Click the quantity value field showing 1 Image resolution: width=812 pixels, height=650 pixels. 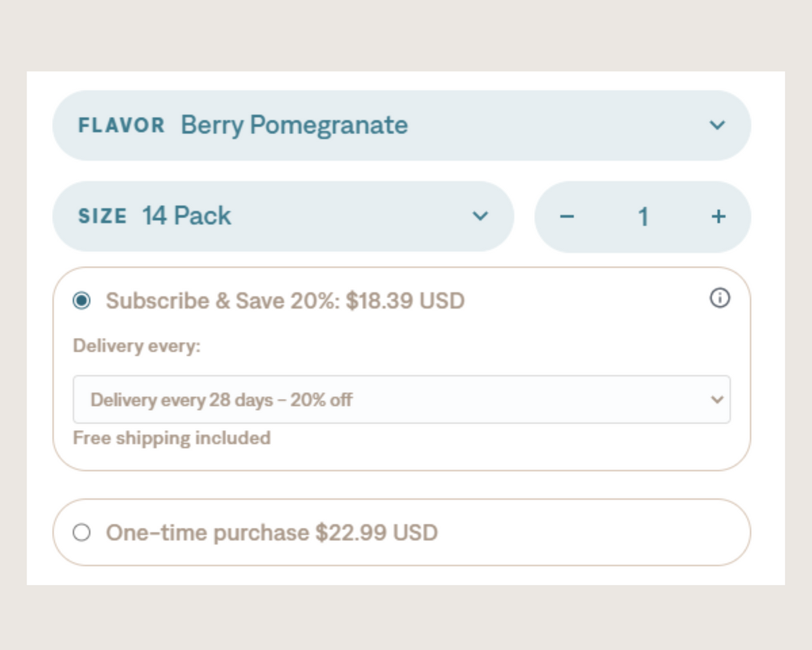(643, 217)
